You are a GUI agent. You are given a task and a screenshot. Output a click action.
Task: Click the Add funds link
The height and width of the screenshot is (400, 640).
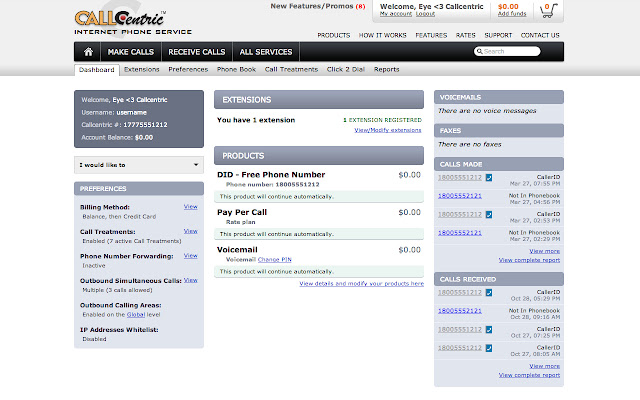pyautogui.click(x=512, y=14)
